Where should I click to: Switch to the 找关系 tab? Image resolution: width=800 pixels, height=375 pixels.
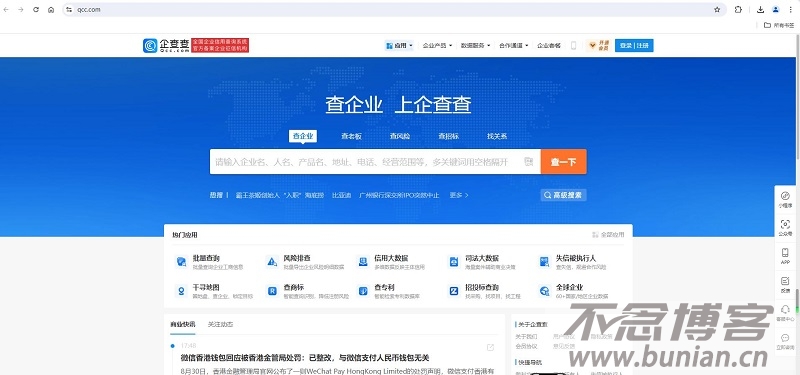click(497, 136)
